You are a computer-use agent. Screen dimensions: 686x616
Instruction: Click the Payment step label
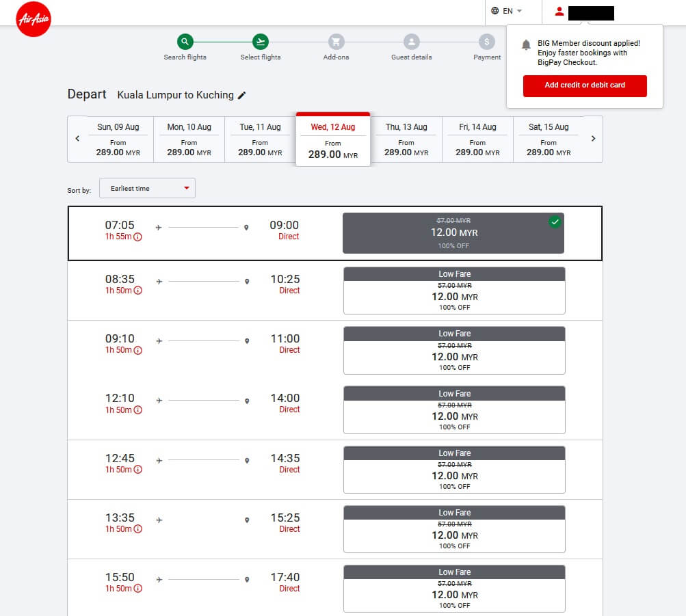coord(487,57)
